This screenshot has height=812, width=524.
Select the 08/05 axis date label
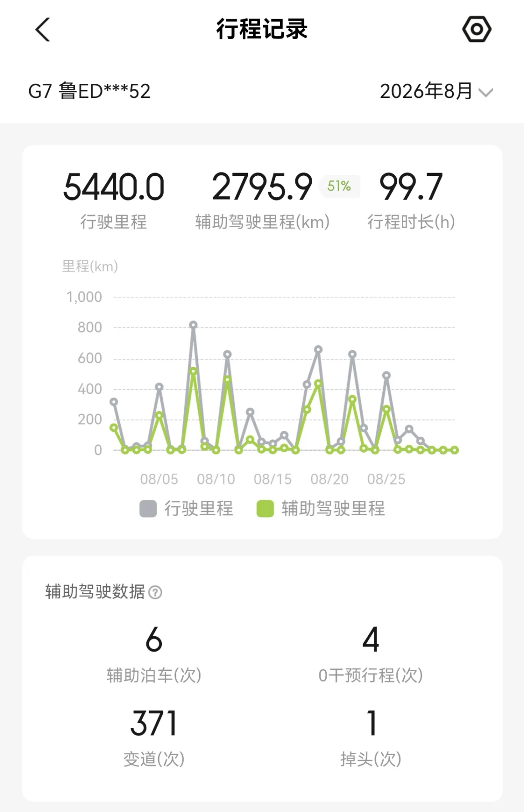tap(159, 479)
